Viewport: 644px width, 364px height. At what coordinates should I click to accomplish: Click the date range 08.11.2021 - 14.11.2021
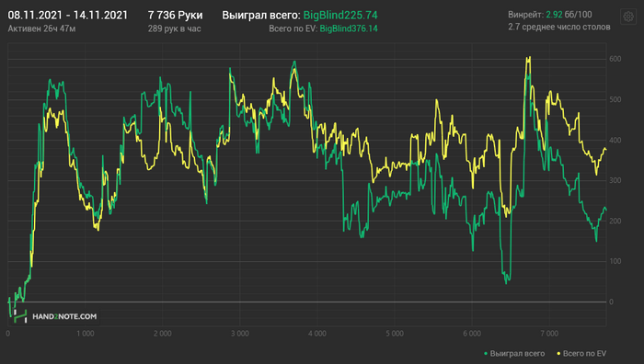68,16
